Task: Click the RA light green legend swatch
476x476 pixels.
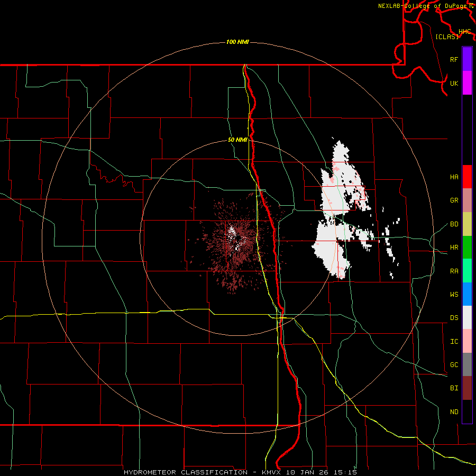Action: (x=467, y=271)
